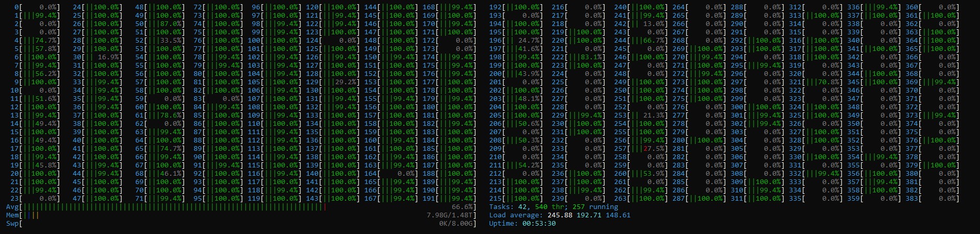Click the Mem bar showing 7.98G/1.48T

pos(241,215)
